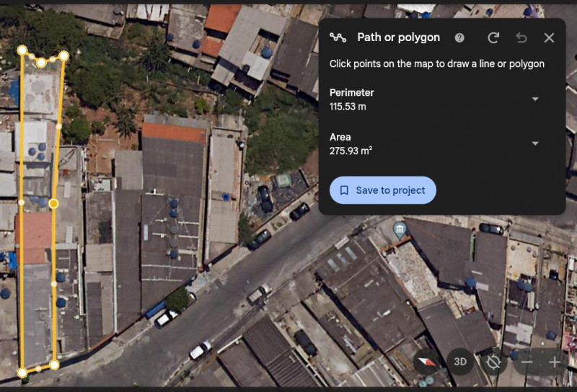Zoom in with the plus button
Image resolution: width=577 pixels, height=392 pixels.
555,362
